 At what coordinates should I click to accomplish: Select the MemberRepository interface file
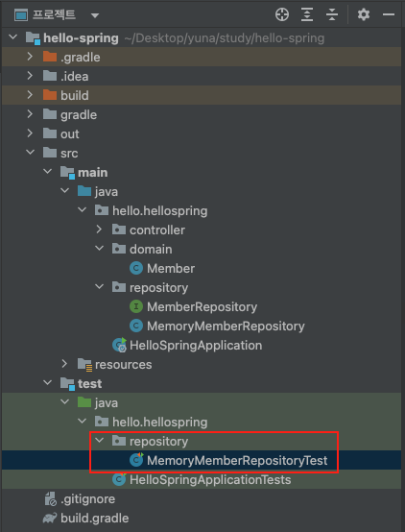(x=202, y=306)
